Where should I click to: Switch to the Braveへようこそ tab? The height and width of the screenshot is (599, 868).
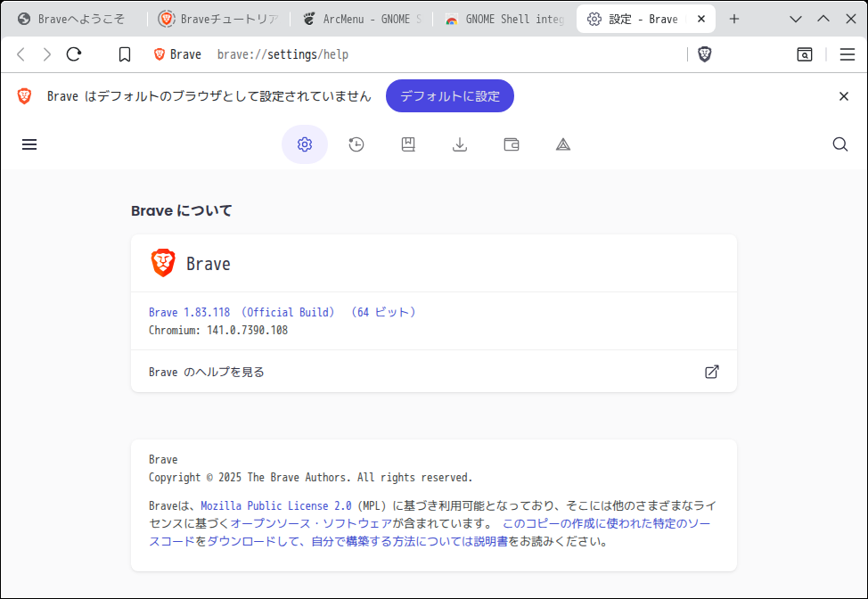(73, 19)
